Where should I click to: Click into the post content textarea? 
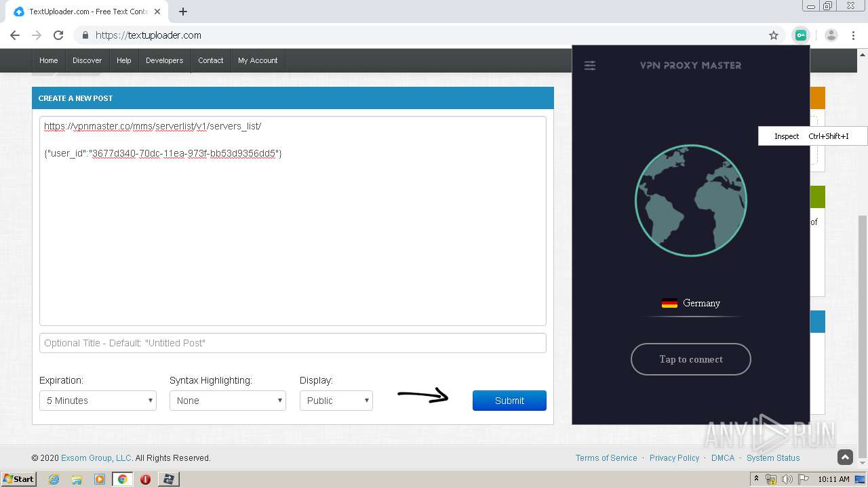click(x=293, y=221)
